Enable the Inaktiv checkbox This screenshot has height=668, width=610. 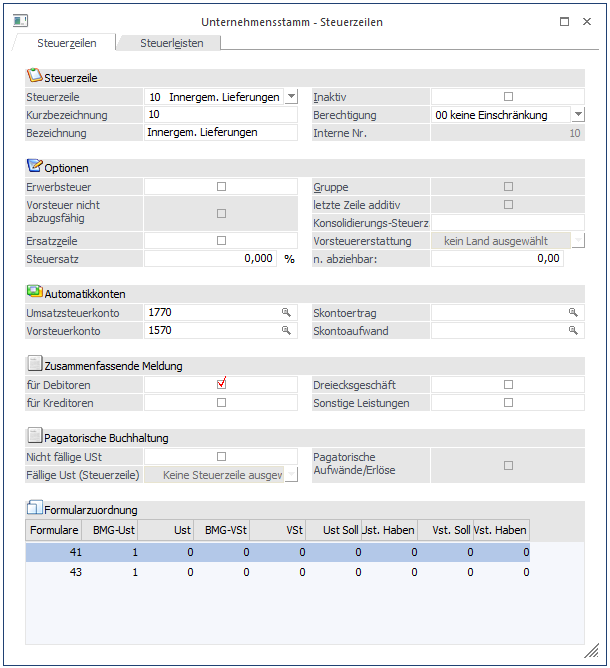(x=508, y=97)
